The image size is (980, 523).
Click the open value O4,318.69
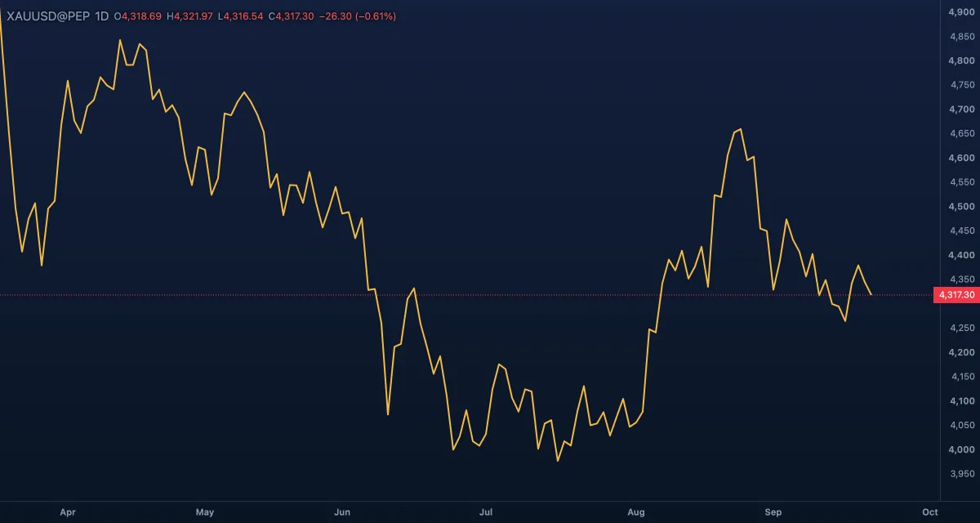click(x=139, y=16)
